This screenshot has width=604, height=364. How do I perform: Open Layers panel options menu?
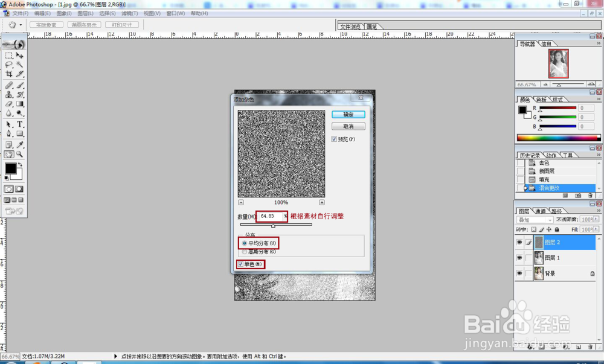[x=599, y=211]
